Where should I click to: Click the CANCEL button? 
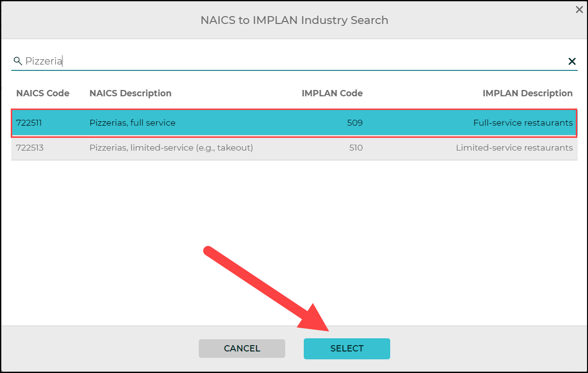coord(242,349)
